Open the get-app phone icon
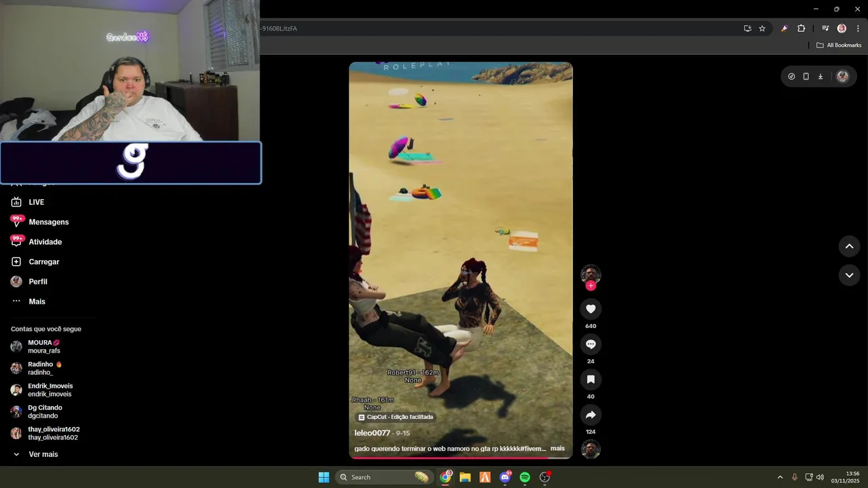868x488 pixels. coord(806,77)
